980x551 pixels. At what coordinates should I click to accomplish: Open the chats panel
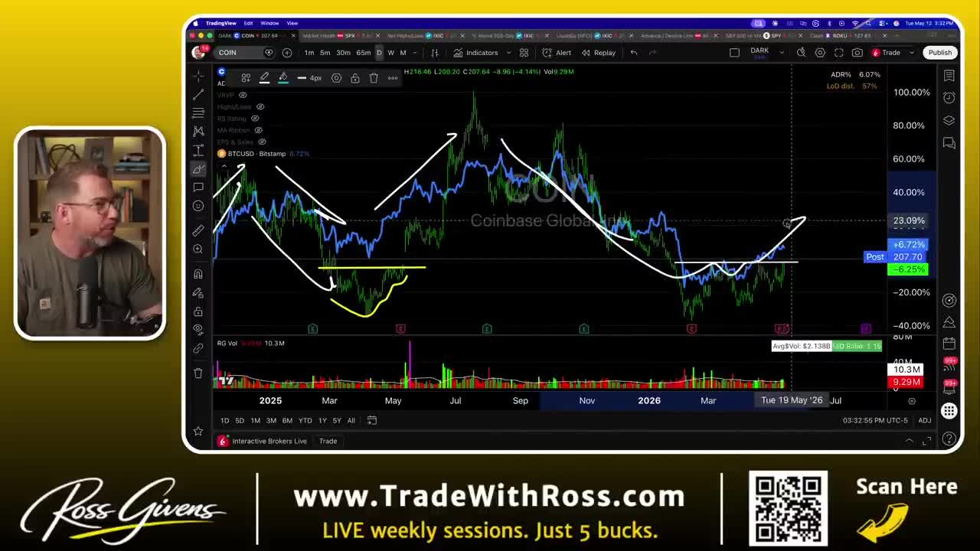(x=949, y=143)
